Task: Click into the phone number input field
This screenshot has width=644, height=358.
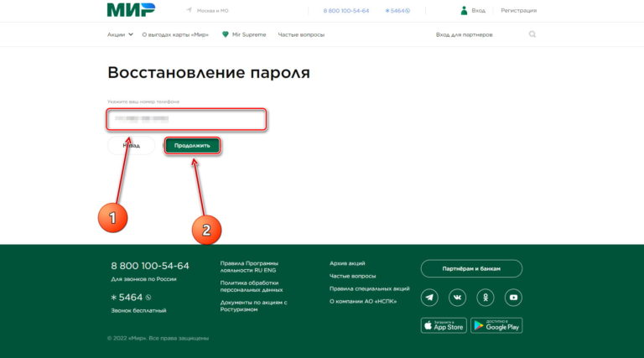Action: click(x=186, y=120)
